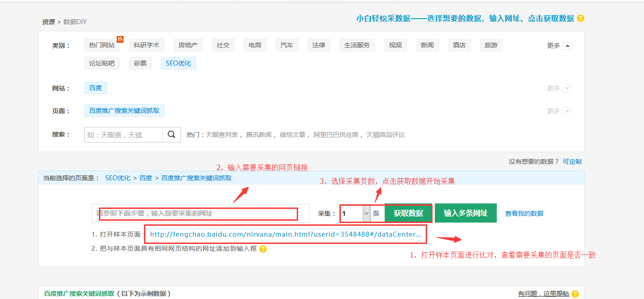644x299 pixels.
Task: Click hot search 微信文章
Action: (x=293, y=135)
